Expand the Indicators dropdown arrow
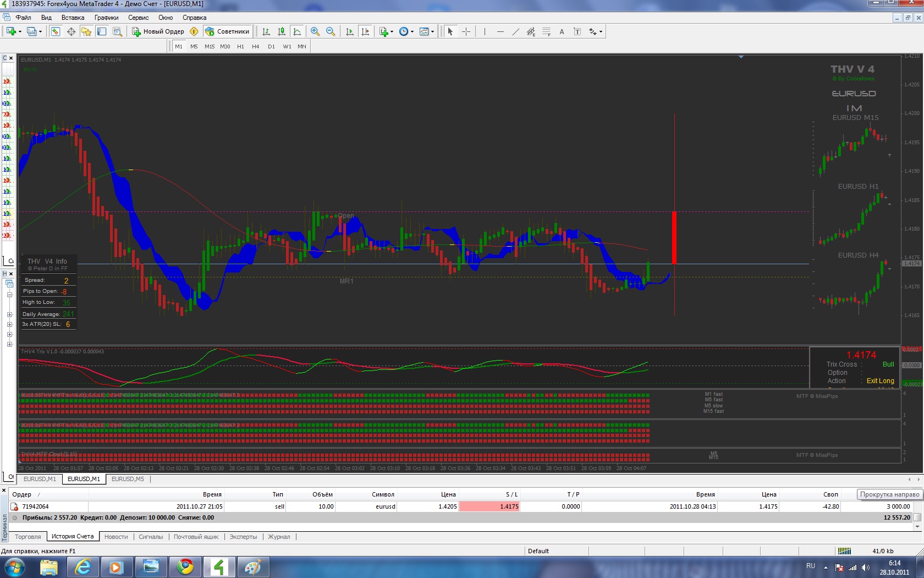The height and width of the screenshot is (578, 924). 392,31
